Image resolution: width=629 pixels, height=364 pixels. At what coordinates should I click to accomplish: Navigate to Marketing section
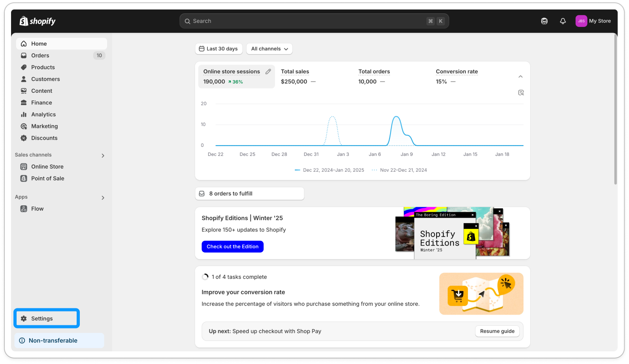coord(62,126)
